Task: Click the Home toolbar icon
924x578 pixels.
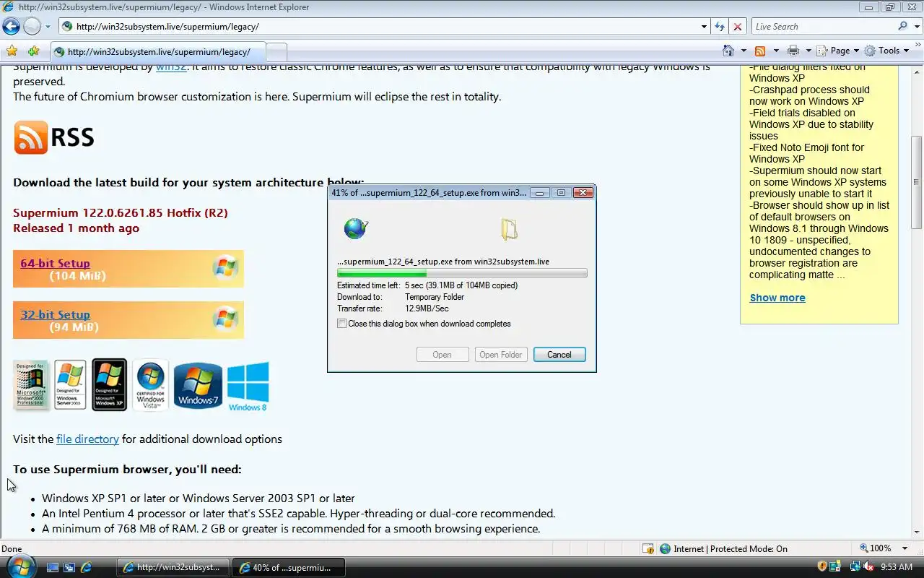Action: (x=728, y=51)
